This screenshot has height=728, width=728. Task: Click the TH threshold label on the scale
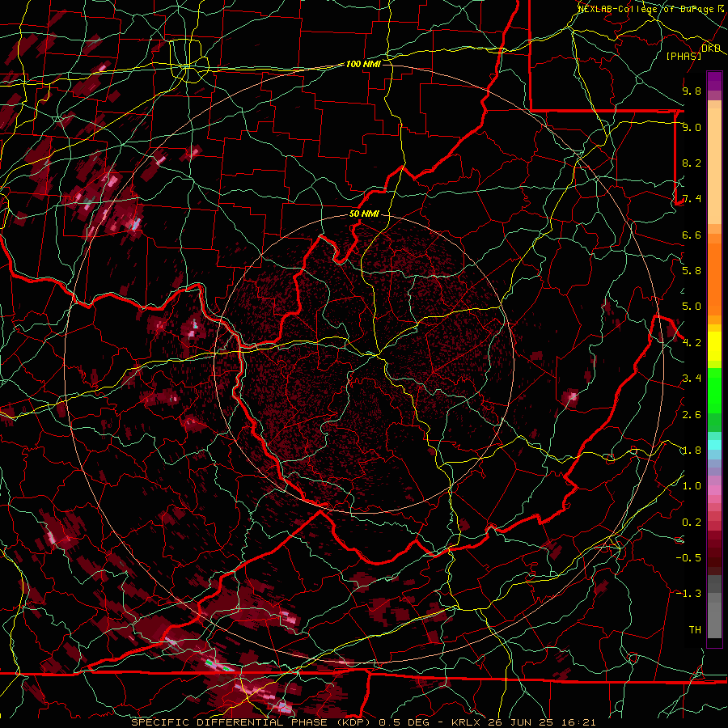tap(695, 630)
